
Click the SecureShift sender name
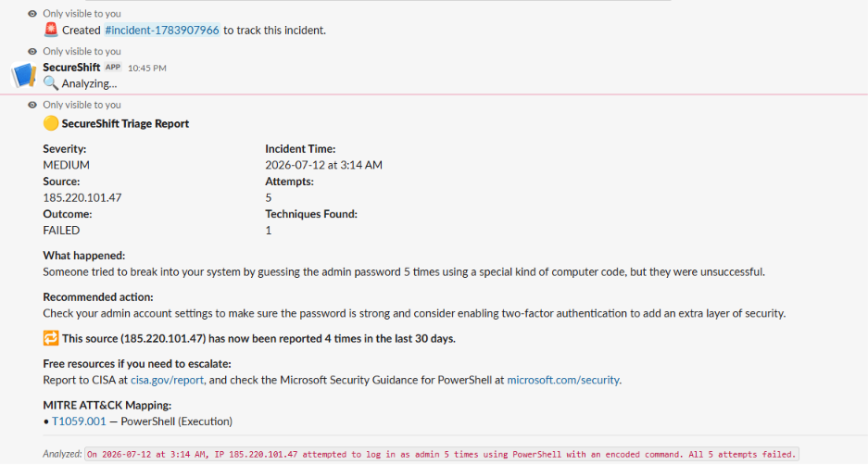tap(71, 67)
